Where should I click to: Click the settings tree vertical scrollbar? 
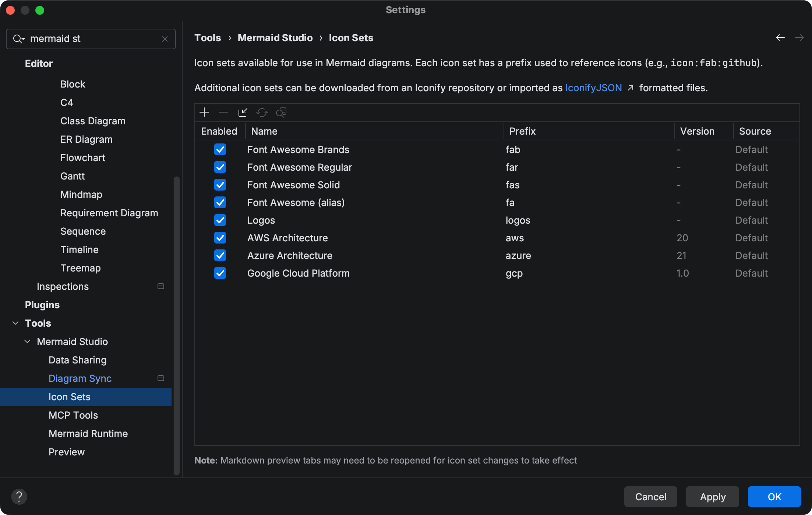tap(177, 326)
